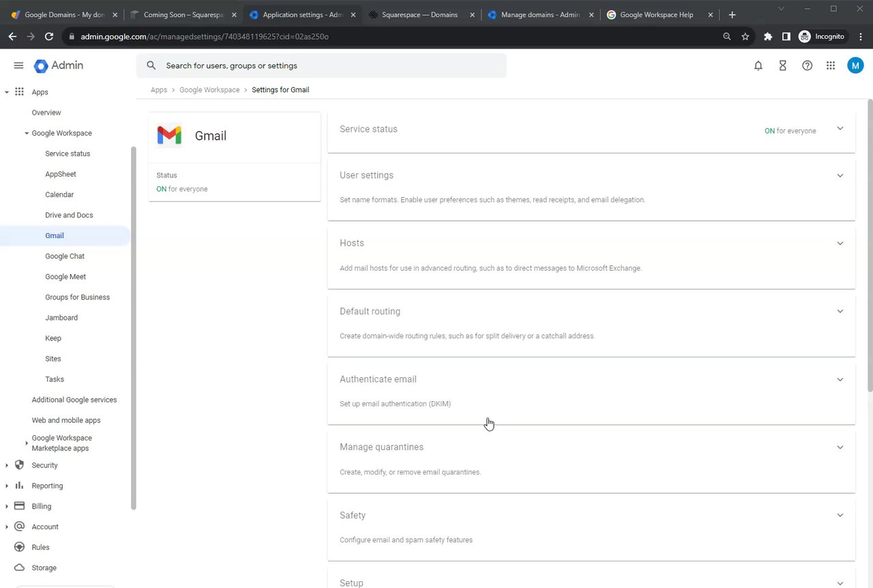Open Google Chat settings
The image size is (873, 588).
tap(65, 256)
